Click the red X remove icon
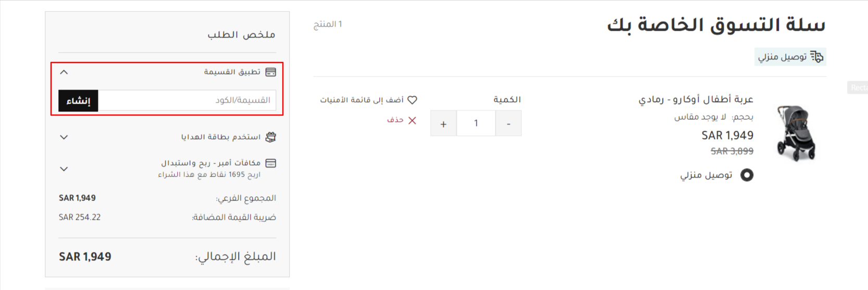 pos(412,120)
